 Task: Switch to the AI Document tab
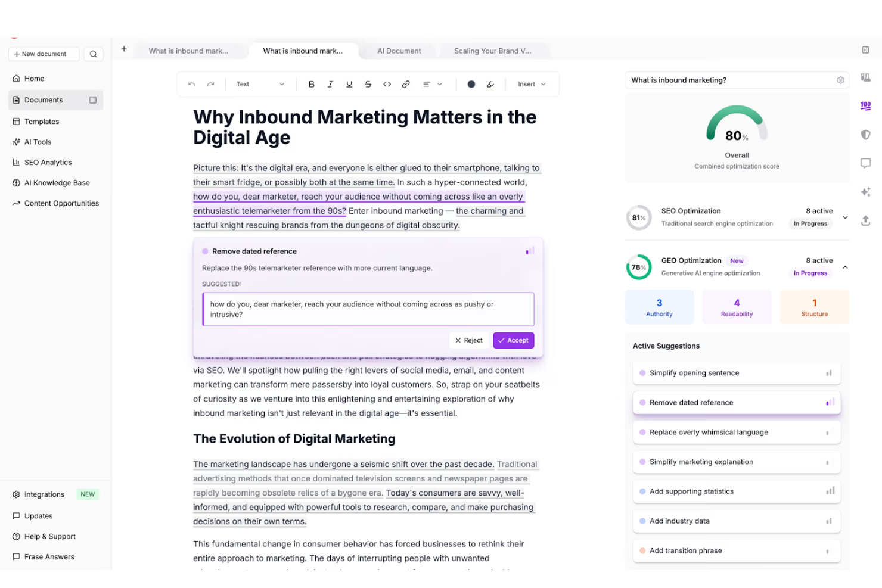pos(399,51)
